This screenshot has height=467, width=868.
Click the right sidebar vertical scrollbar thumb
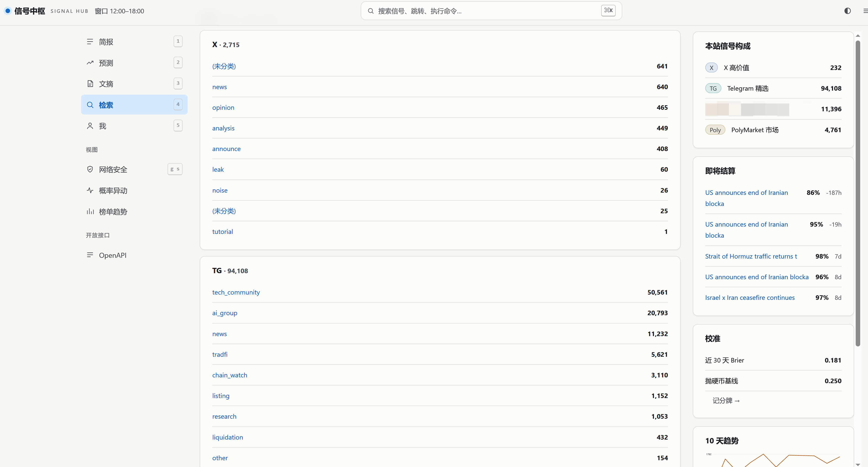coord(857,193)
